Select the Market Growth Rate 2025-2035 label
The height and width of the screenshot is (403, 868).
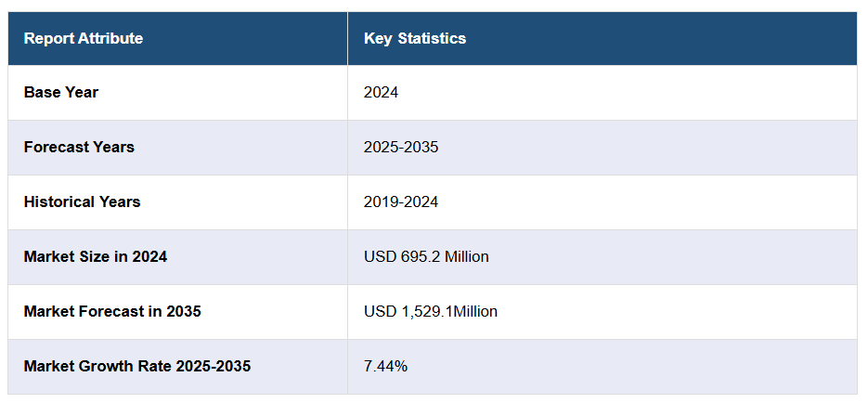(x=137, y=366)
